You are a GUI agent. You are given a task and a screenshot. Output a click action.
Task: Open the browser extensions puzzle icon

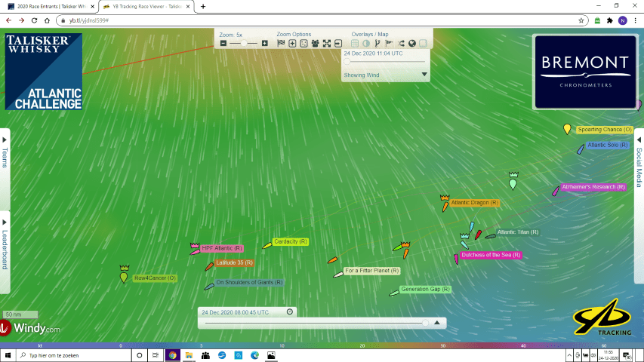610,20
